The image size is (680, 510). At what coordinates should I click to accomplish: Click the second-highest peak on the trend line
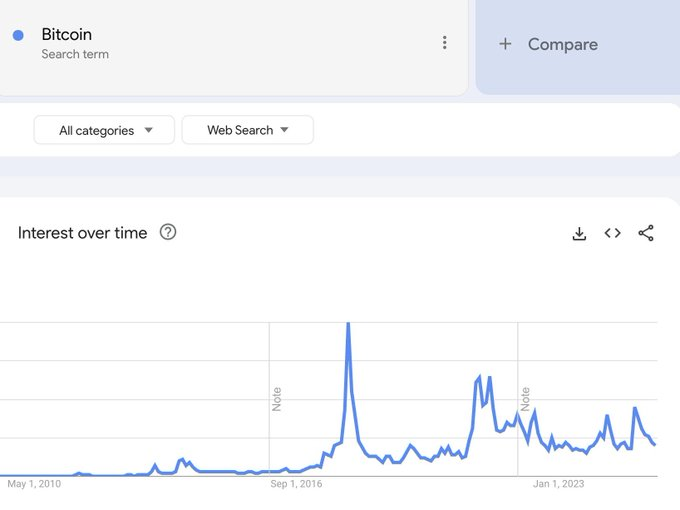point(480,377)
